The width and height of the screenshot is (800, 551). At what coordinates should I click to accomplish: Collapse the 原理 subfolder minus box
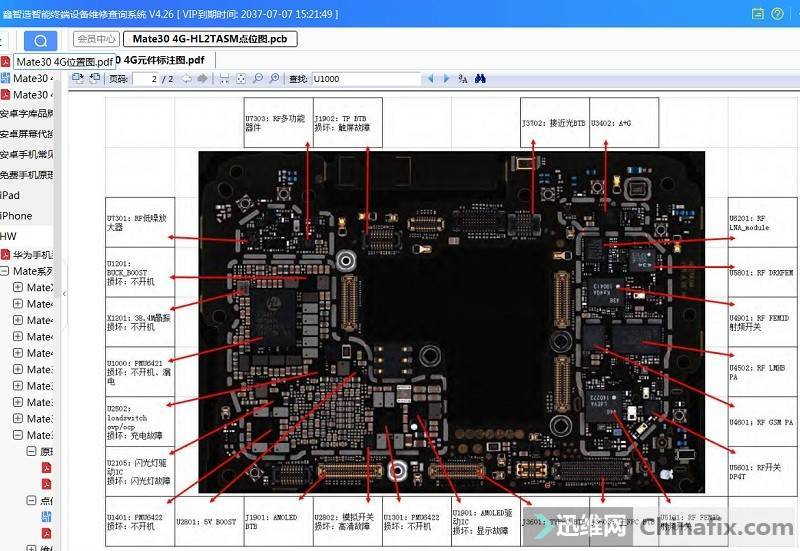pyautogui.click(x=31, y=451)
